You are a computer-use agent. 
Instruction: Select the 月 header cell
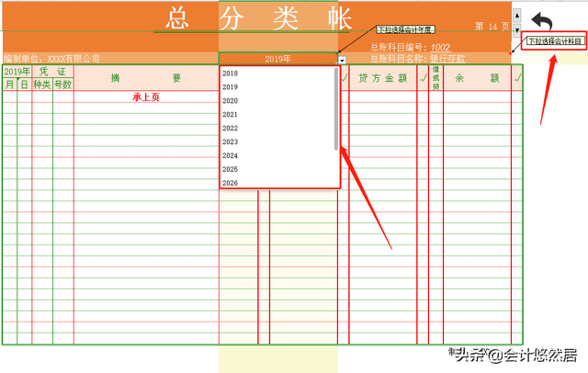9,85
